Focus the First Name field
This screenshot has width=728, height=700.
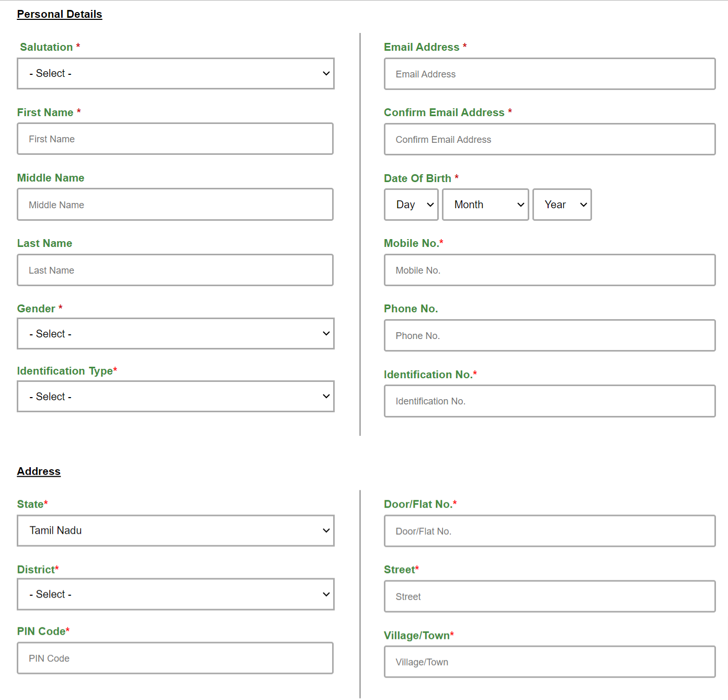[x=175, y=139]
